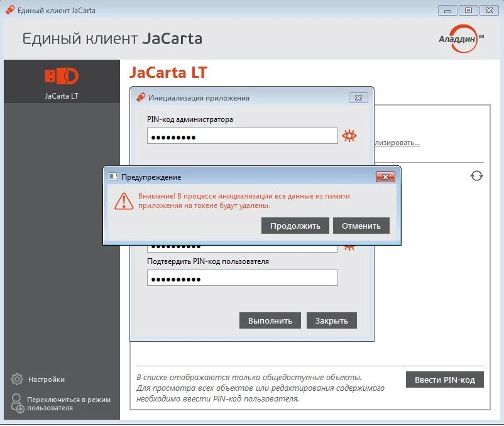The height and width of the screenshot is (426, 504).
Task: Click the Подтвердить PIN-код пользователя field
Action: tap(243, 278)
